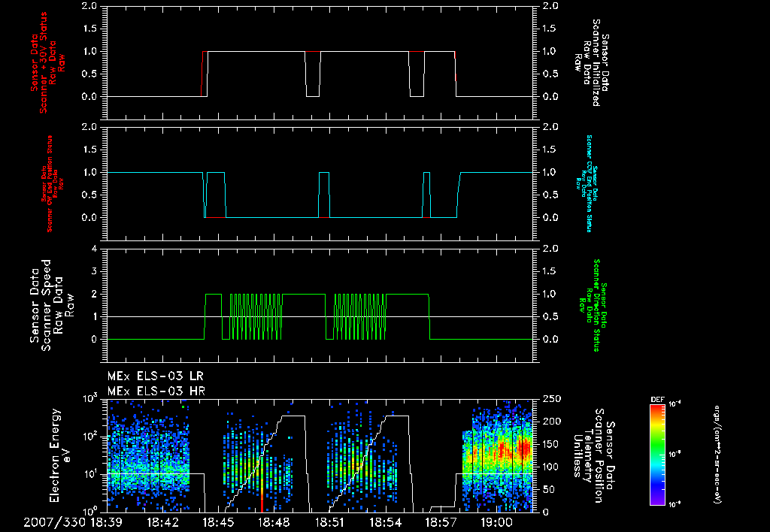Click the '2007/330 18:39' start time label
Image resolution: width=770 pixels, height=532 pixels.
[73, 522]
